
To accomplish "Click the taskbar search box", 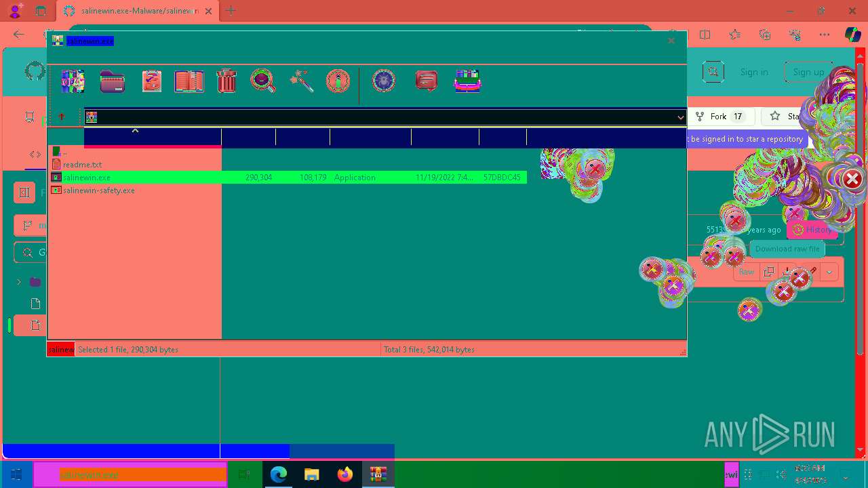I will click(130, 474).
